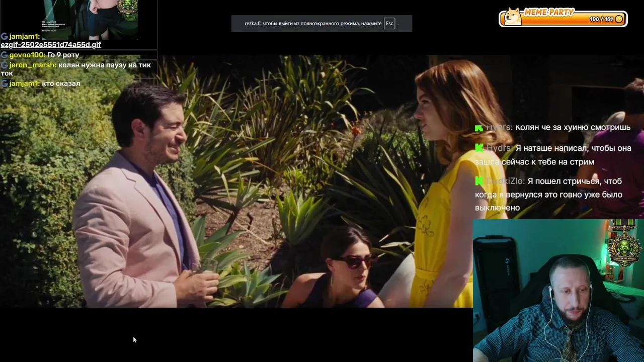Click the icon before govno100's name
Viewport: 644px width, 362px height.
click(4, 55)
